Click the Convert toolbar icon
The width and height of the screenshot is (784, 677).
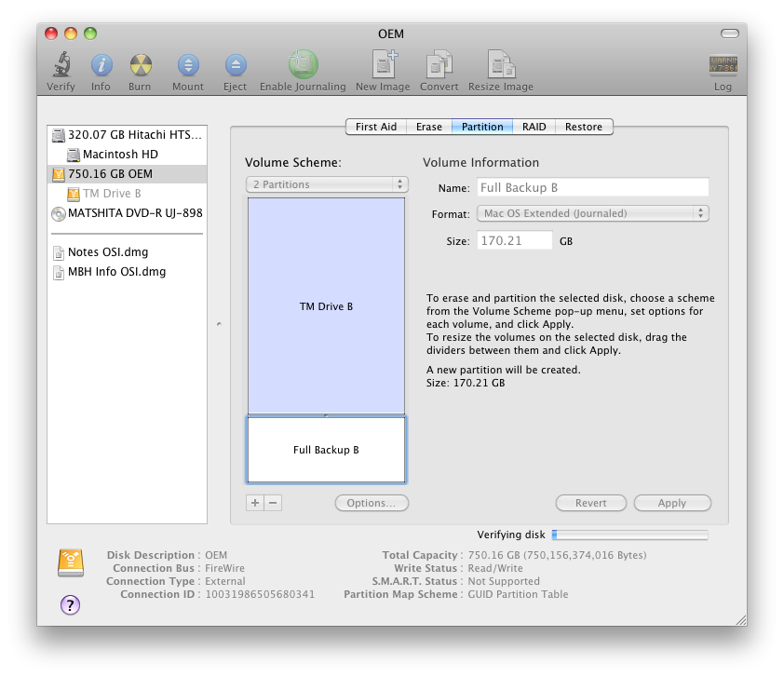click(x=439, y=64)
